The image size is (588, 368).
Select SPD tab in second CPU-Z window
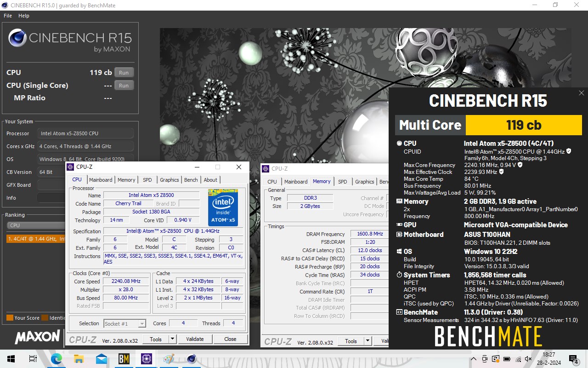343,182
